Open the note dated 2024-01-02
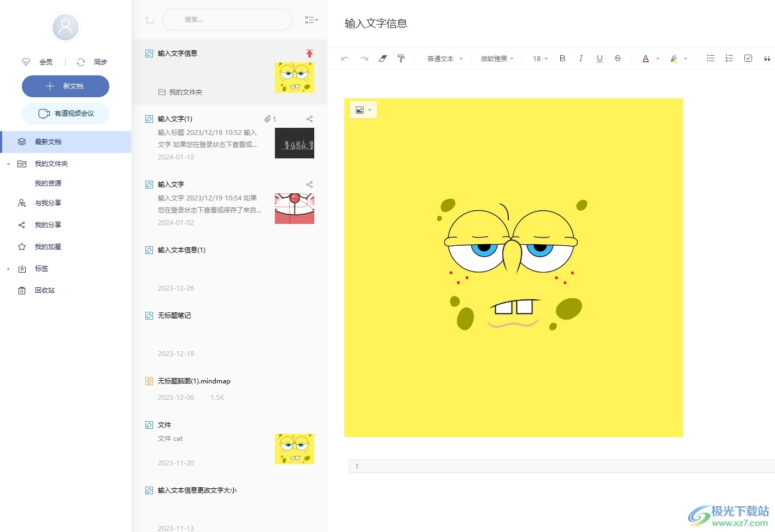This screenshot has width=775, height=532. [x=230, y=203]
